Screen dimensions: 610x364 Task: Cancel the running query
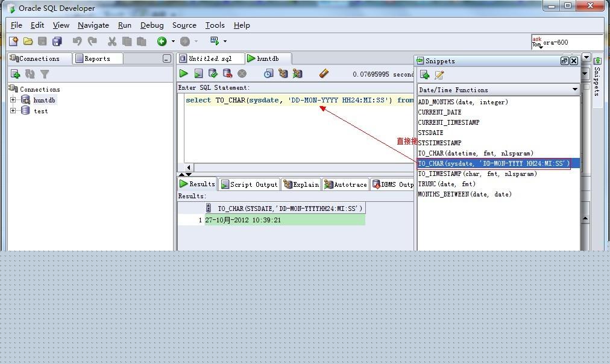242,74
